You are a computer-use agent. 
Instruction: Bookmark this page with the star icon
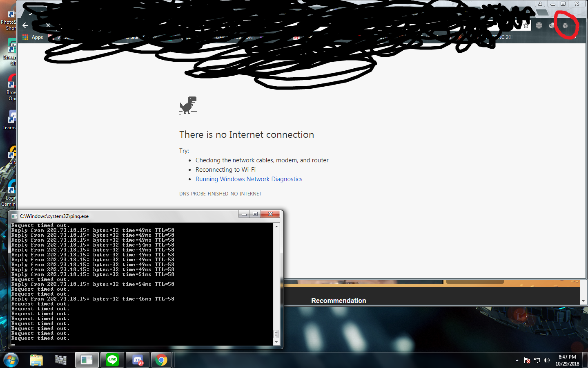[526, 25]
